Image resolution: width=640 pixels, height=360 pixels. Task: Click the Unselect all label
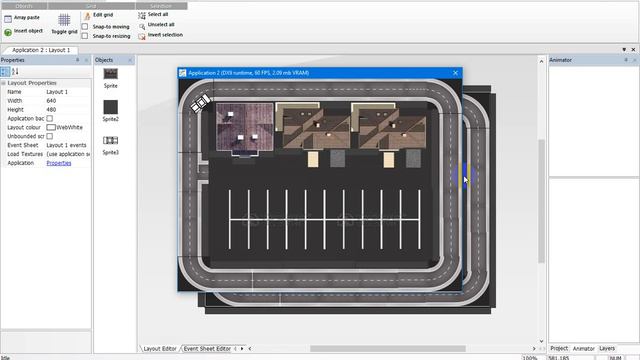161,24
